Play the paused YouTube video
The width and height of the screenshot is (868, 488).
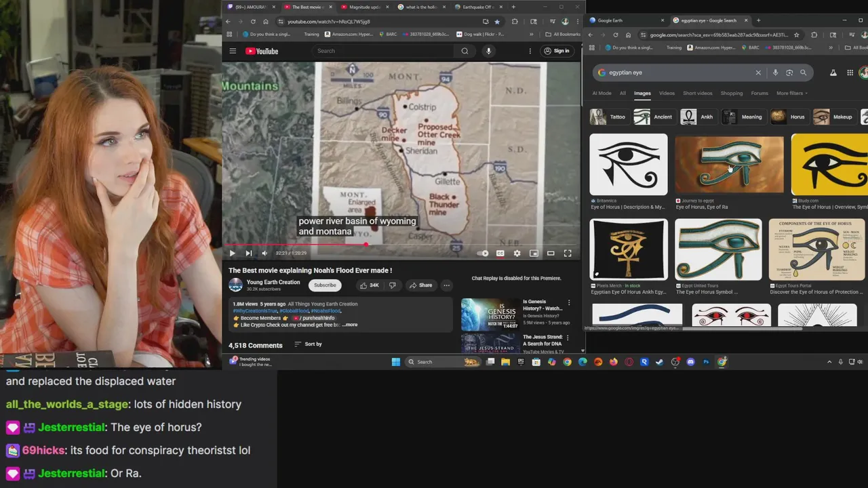(232, 253)
